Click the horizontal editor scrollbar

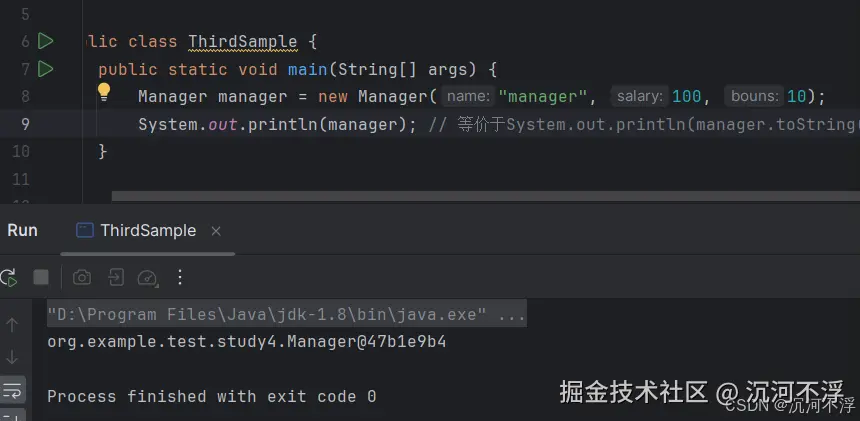pos(485,196)
